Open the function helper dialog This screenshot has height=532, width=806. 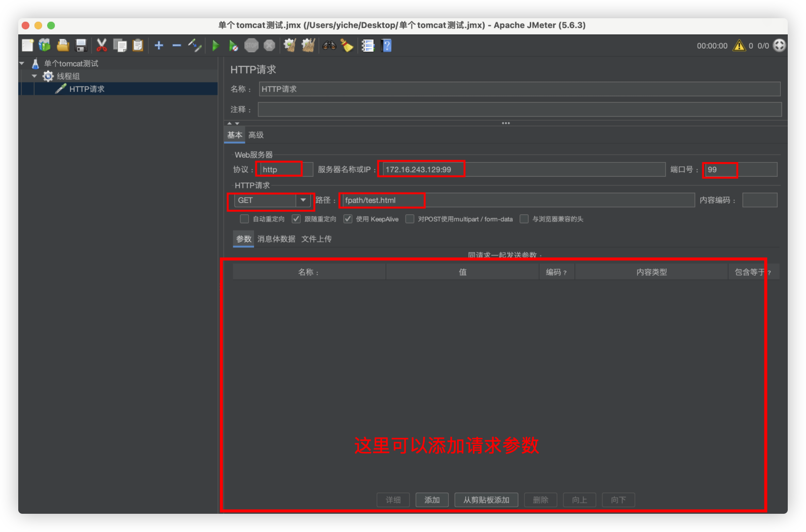click(x=368, y=46)
